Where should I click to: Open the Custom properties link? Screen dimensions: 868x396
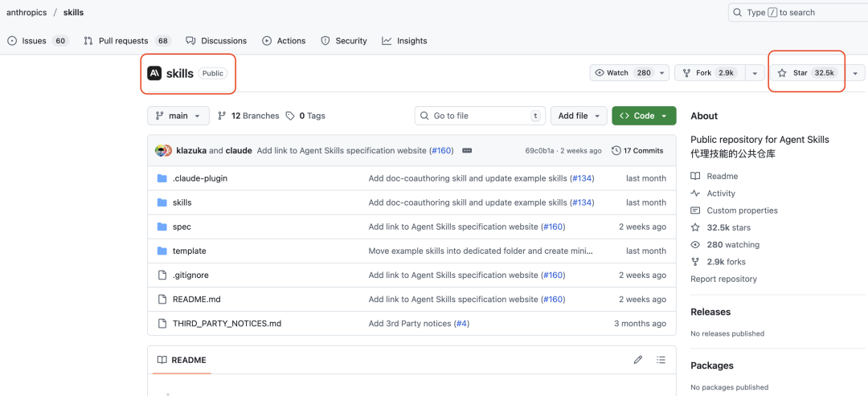pos(734,210)
